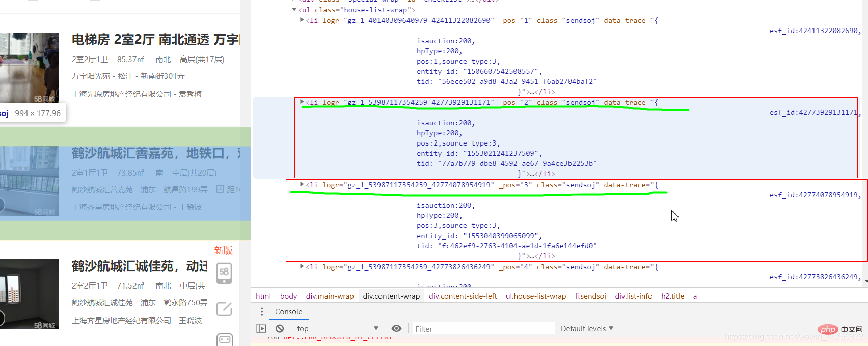Click the robot assistant sidebar icon

[x=224, y=339]
